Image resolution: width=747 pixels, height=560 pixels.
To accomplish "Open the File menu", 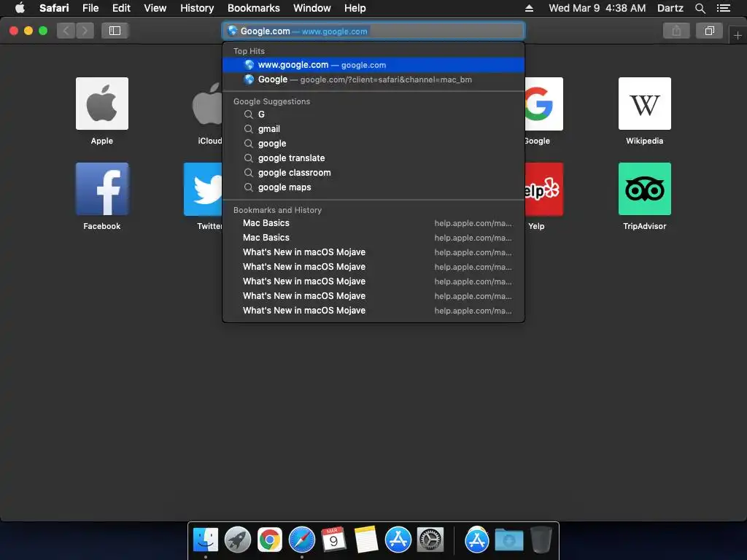I will 90,8.
